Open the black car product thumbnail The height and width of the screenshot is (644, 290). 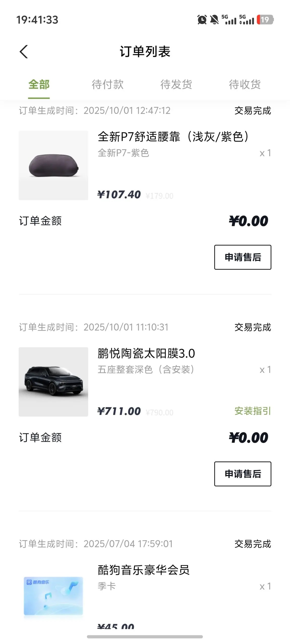[53, 382]
